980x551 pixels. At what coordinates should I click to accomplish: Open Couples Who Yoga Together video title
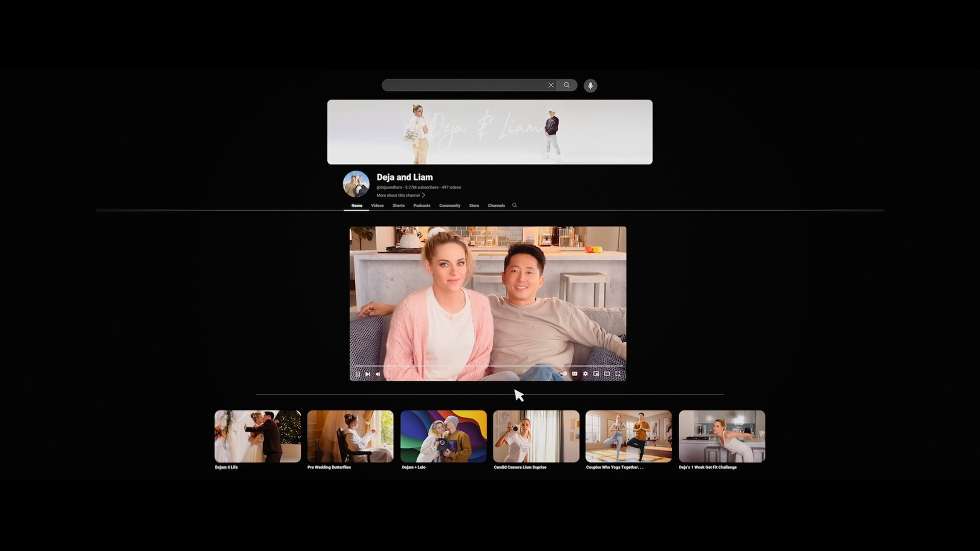tap(614, 467)
